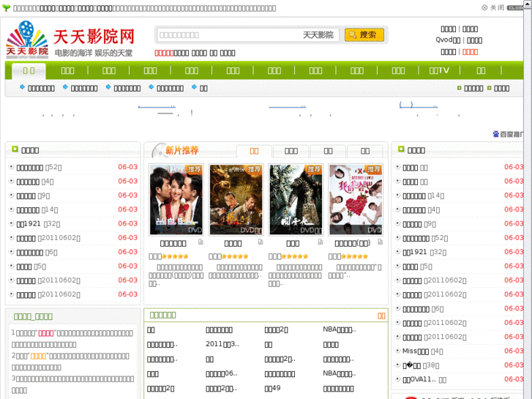Open the red heart movie poster

click(356, 200)
